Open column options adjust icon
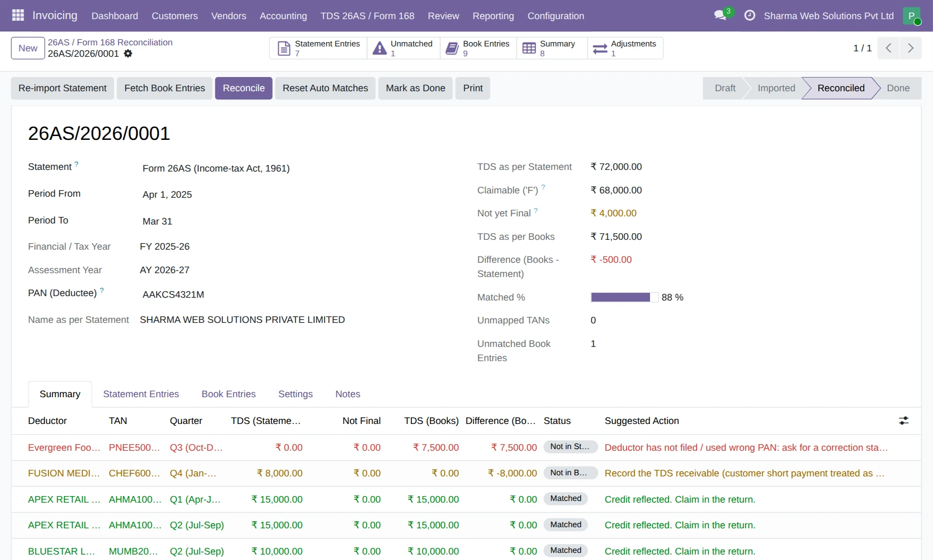 904,421
